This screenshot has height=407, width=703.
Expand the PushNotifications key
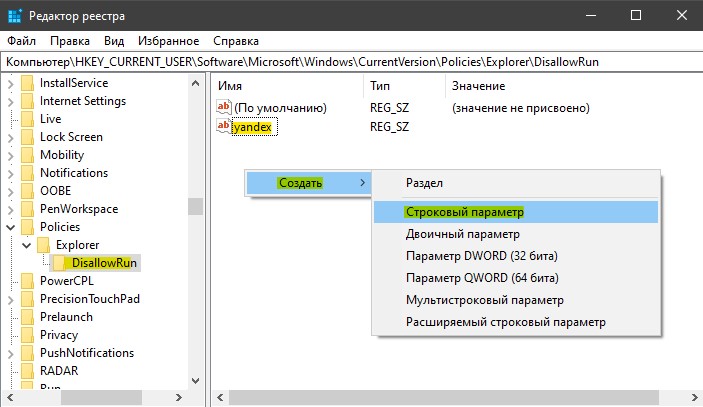point(11,353)
